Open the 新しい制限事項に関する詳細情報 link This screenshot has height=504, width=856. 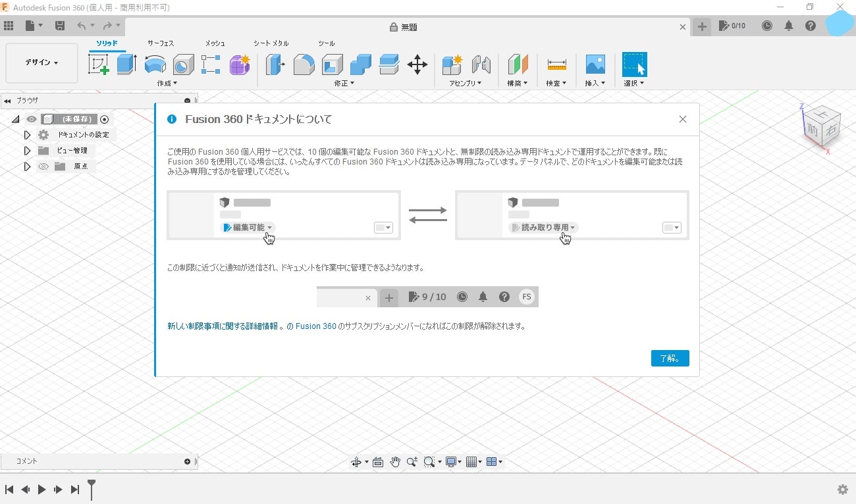(x=223, y=326)
